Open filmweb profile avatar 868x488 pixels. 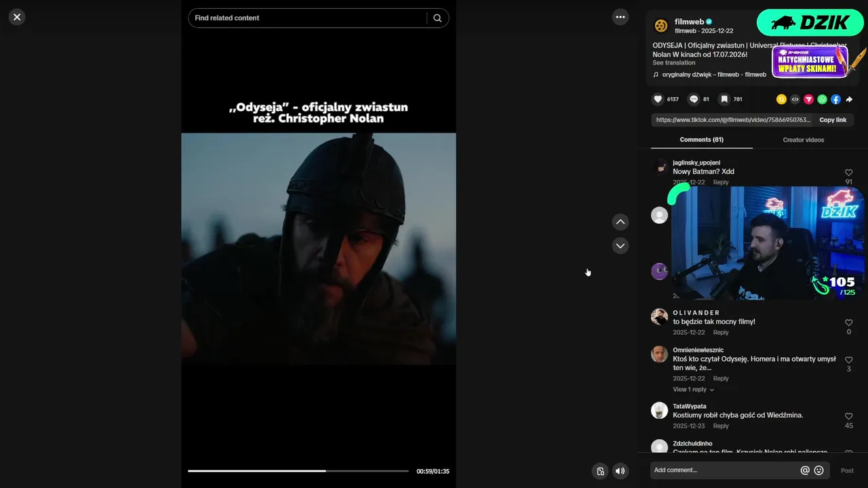[660, 26]
